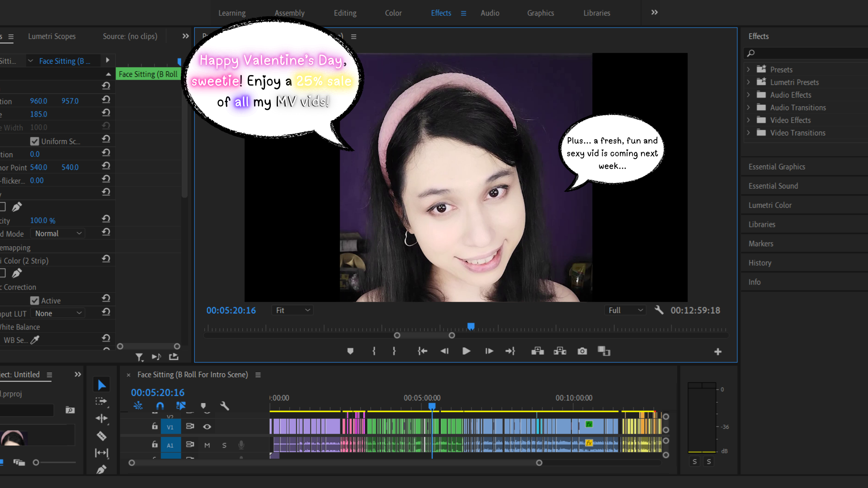Click the Export Frame camera icon
The height and width of the screenshot is (488, 868).
582,351
